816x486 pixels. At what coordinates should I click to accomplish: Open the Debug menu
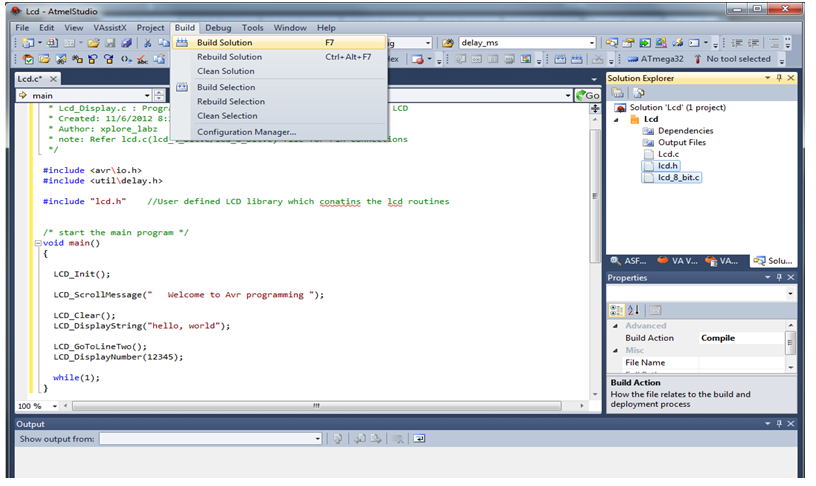point(218,28)
